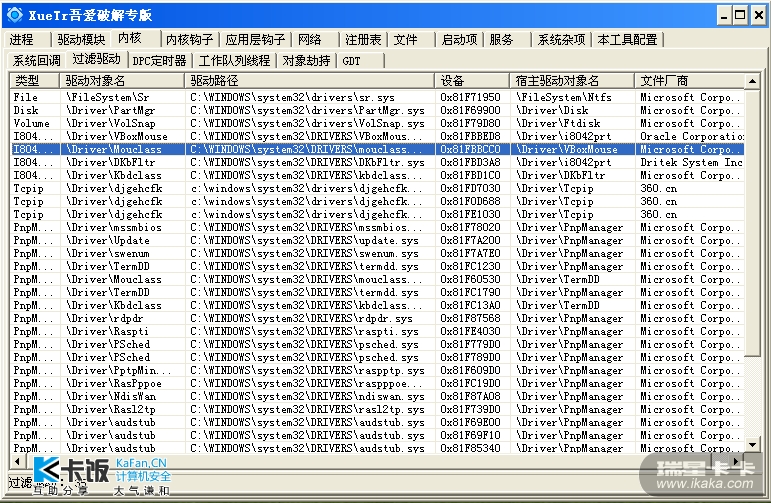
Task: Select the \Driver\VolSnap row
Action: [377, 123]
